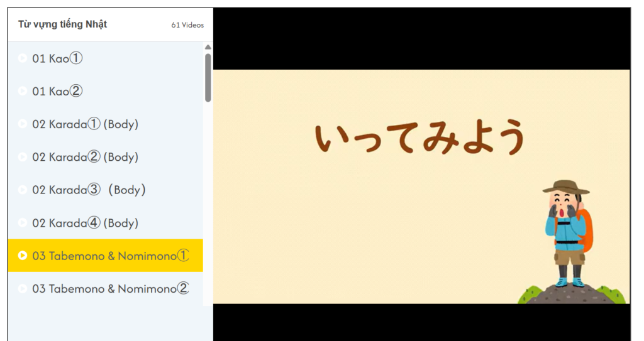The width and height of the screenshot is (644, 341).
Task: Click the Từ vựng tiếng Nhật playlist header
Action: 63,24
